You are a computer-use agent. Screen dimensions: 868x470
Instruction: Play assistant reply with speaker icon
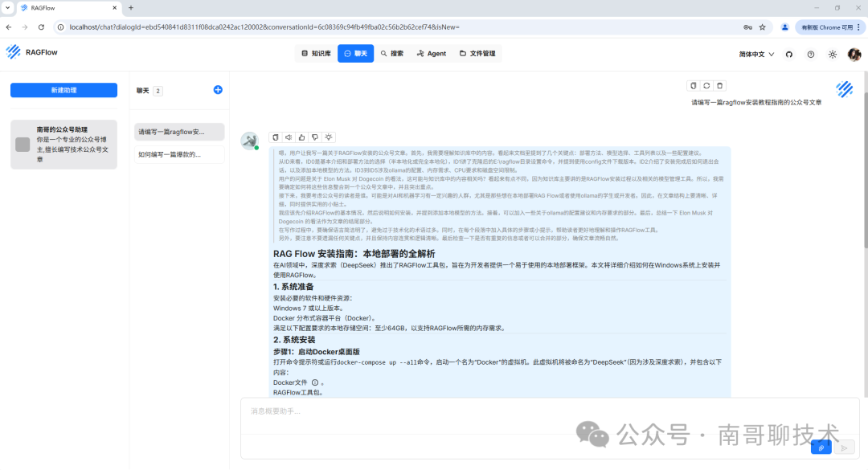tap(289, 137)
